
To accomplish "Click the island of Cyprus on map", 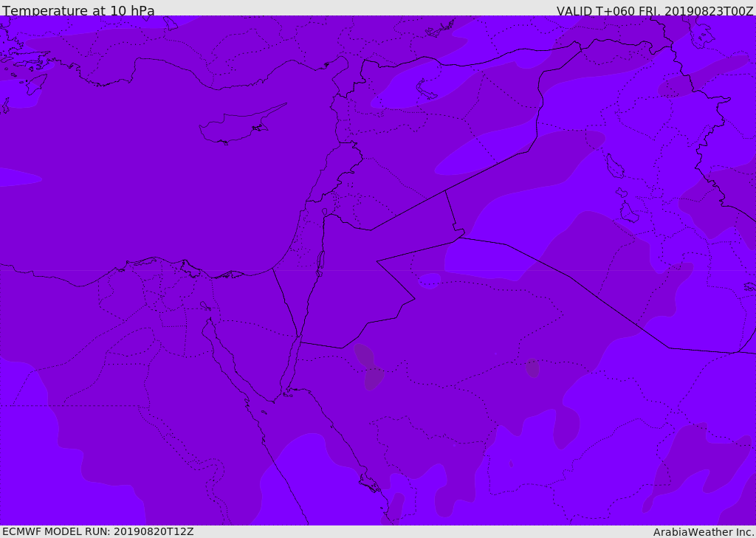I will pos(242,125).
